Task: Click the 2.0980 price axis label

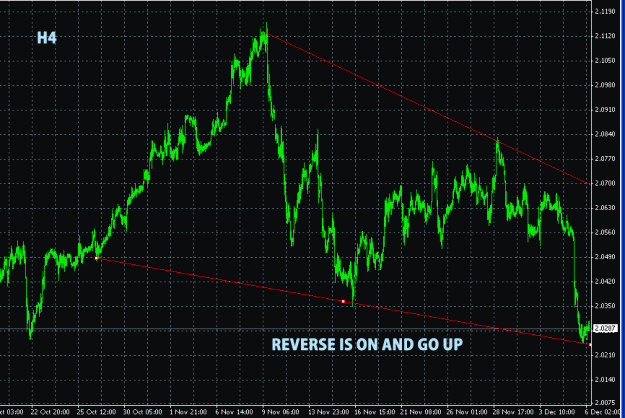Action: pyautogui.click(x=605, y=85)
